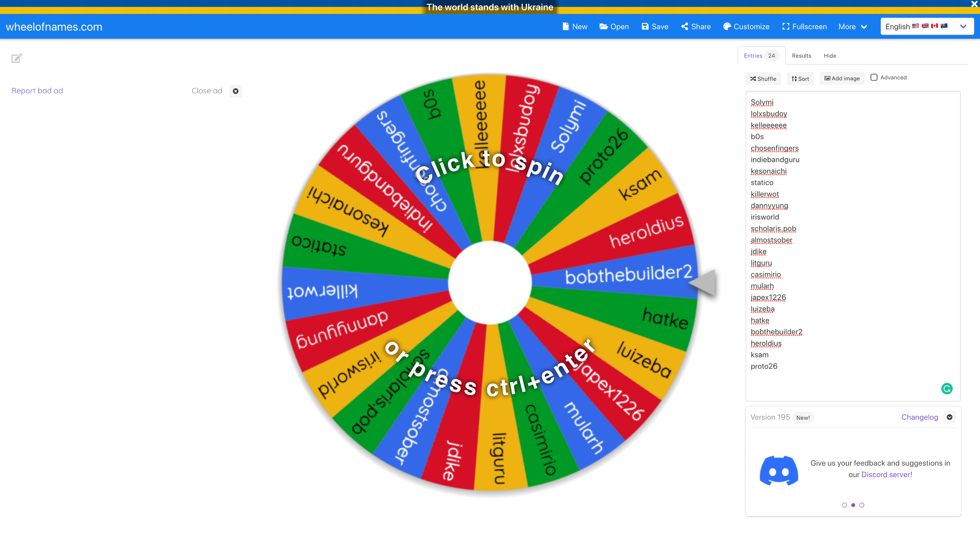Expand the More menu

(x=852, y=27)
